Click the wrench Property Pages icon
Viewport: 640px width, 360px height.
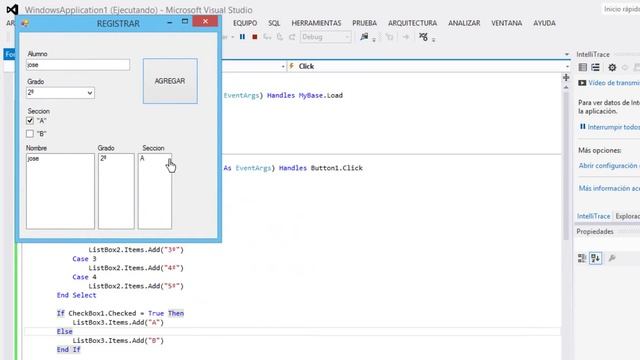click(612, 258)
